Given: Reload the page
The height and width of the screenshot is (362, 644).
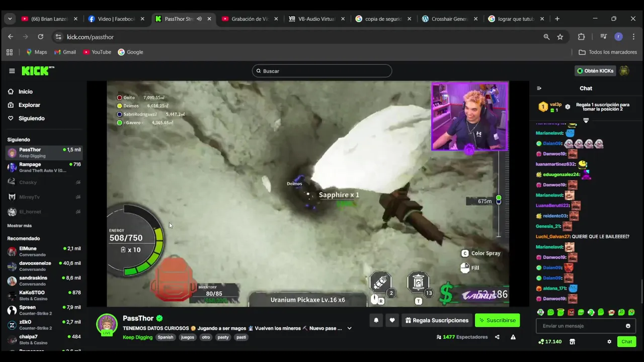Looking at the screenshot, I should [40, 37].
